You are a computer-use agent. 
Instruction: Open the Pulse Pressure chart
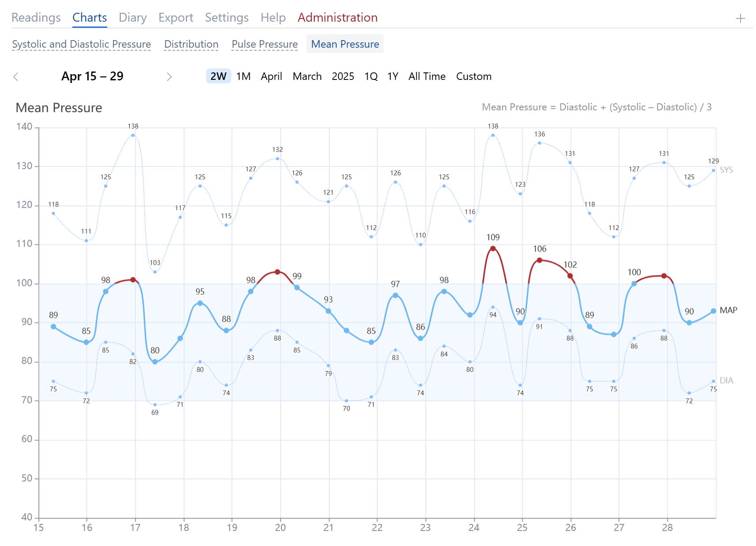coord(264,44)
